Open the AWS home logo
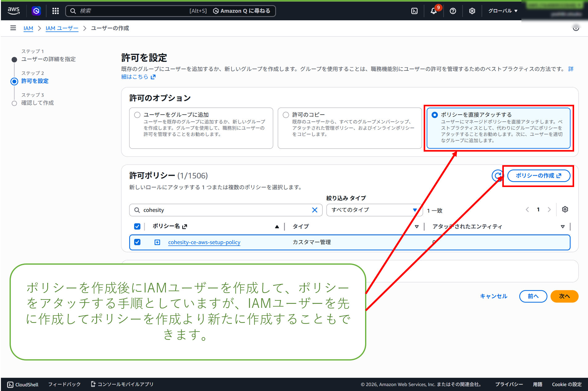 [x=14, y=11]
